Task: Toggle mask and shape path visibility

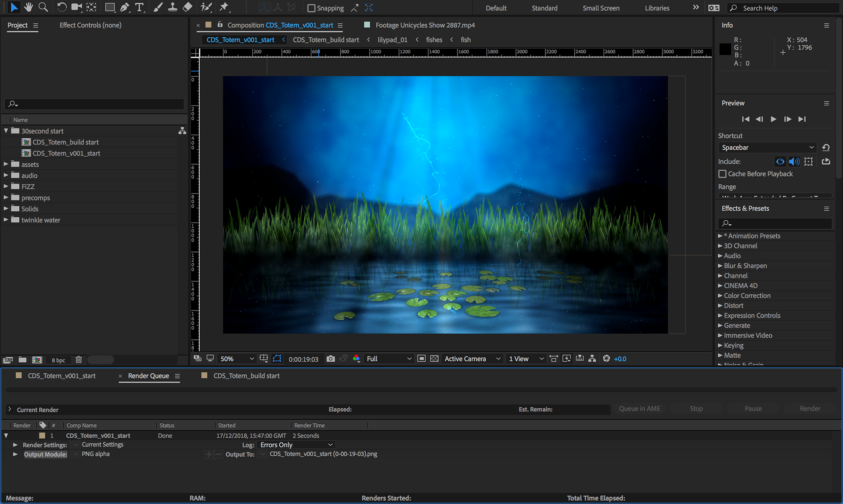Action: (x=277, y=359)
